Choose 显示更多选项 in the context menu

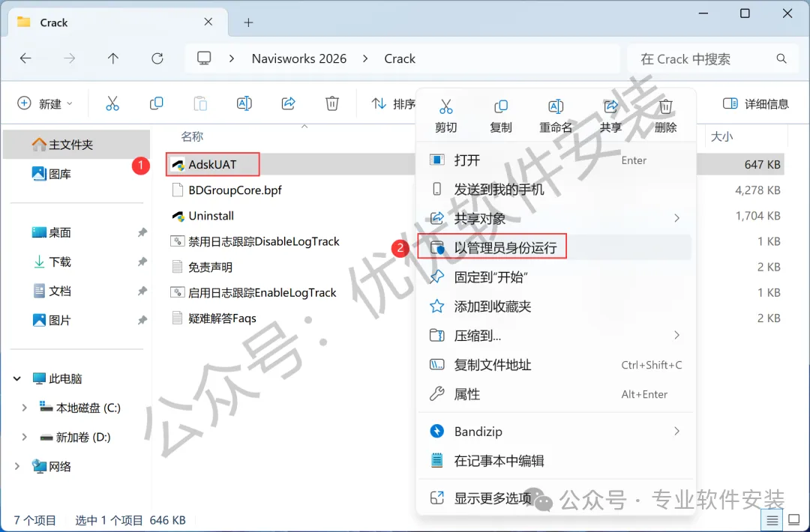point(556,498)
